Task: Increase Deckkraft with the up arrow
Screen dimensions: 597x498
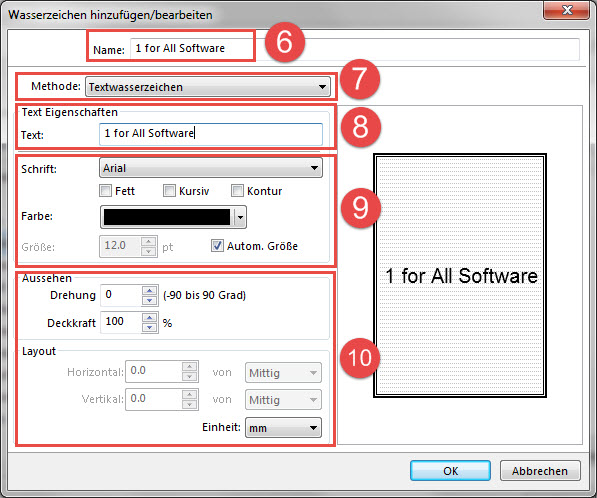Action: tap(150, 318)
